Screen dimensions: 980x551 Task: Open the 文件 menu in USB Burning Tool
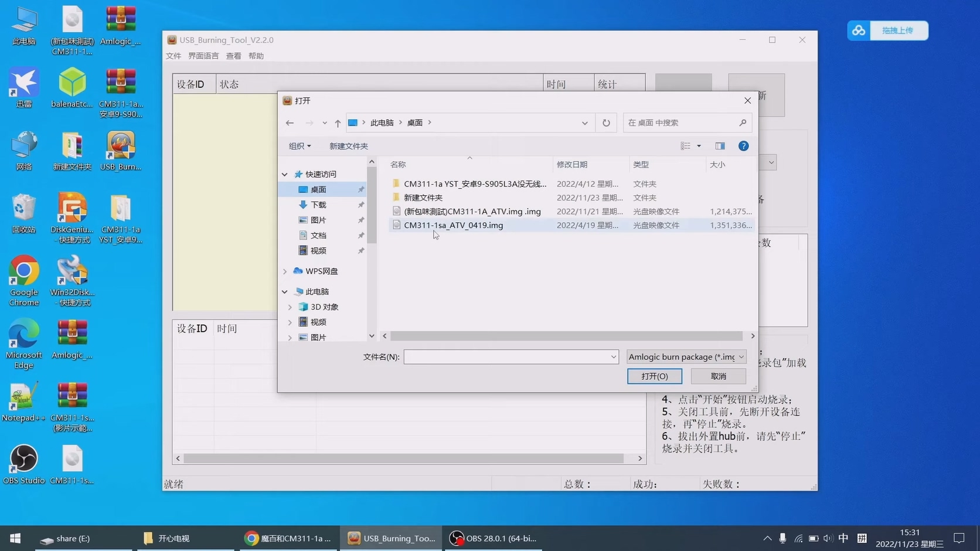point(173,56)
